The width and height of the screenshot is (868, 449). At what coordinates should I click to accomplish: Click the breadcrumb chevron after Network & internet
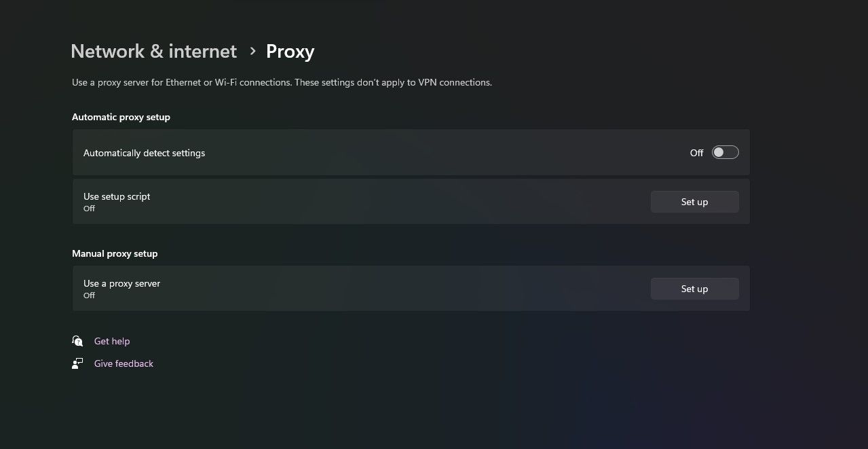252,52
